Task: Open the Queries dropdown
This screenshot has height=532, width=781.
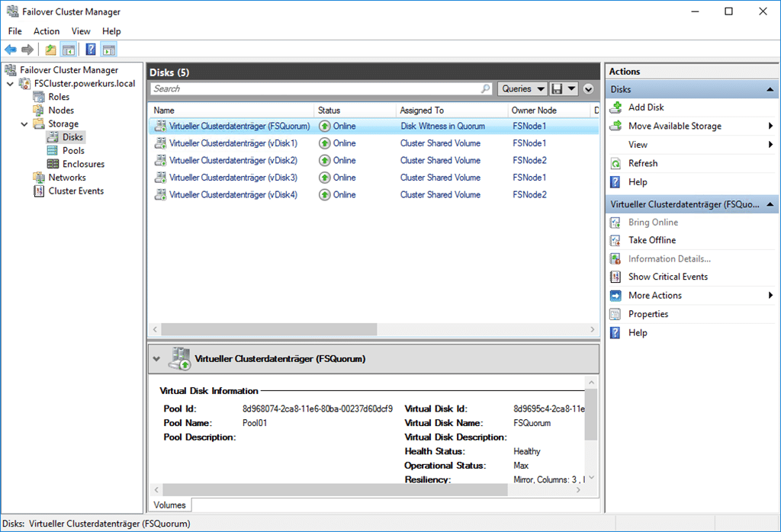Action: (x=522, y=88)
